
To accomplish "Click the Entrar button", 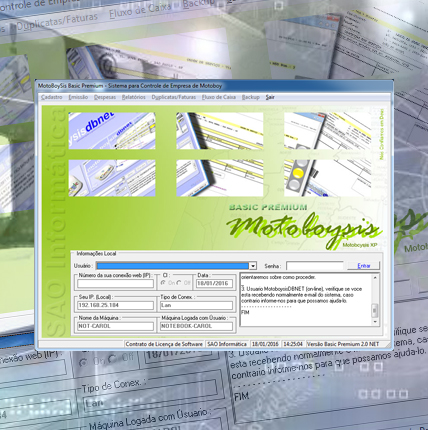I will (x=364, y=266).
